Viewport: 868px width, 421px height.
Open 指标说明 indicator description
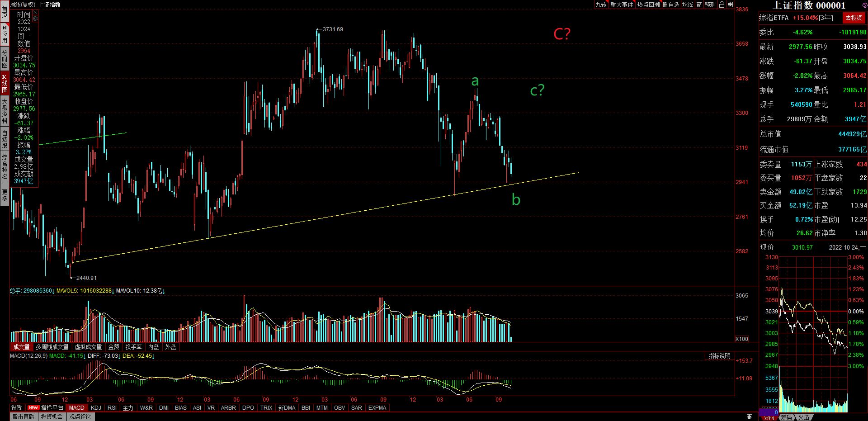719,356
